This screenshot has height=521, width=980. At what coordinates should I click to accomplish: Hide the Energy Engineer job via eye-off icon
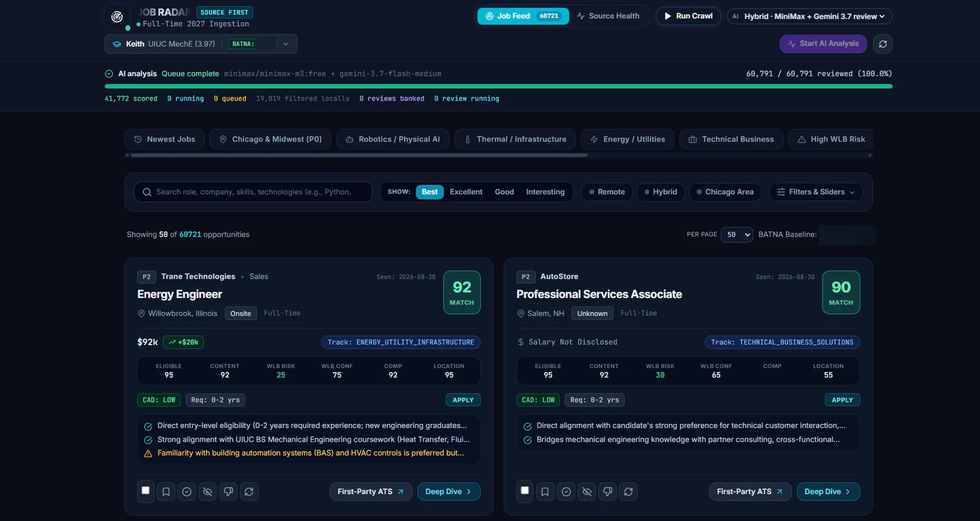208,492
